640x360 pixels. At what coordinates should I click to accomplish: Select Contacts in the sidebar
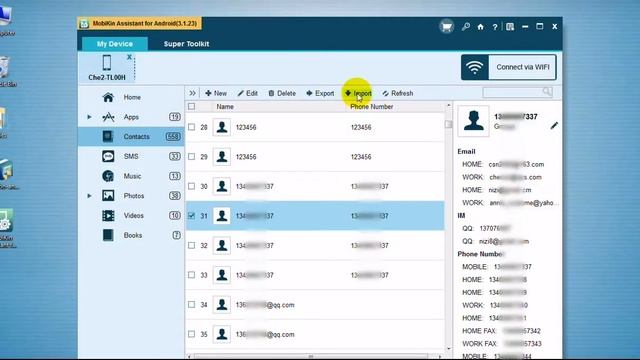pyautogui.click(x=131, y=136)
